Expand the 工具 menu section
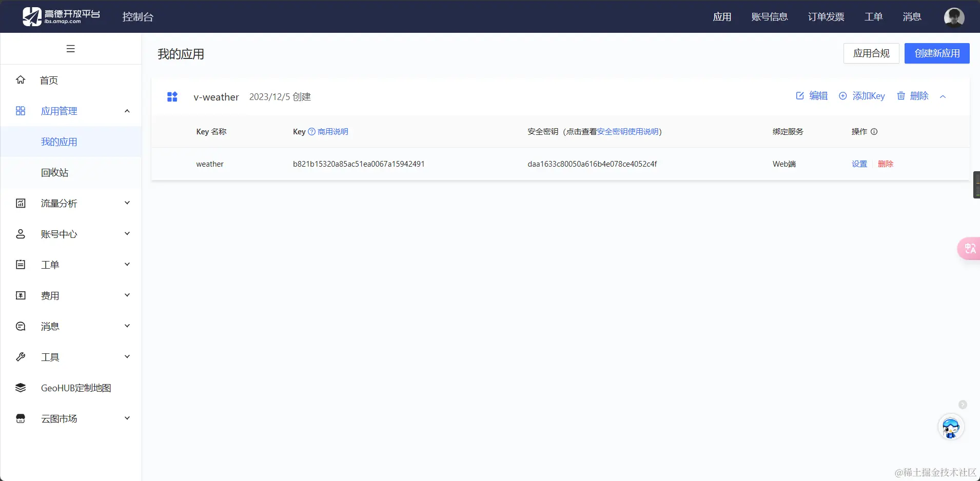The width and height of the screenshot is (980, 481). coord(127,357)
